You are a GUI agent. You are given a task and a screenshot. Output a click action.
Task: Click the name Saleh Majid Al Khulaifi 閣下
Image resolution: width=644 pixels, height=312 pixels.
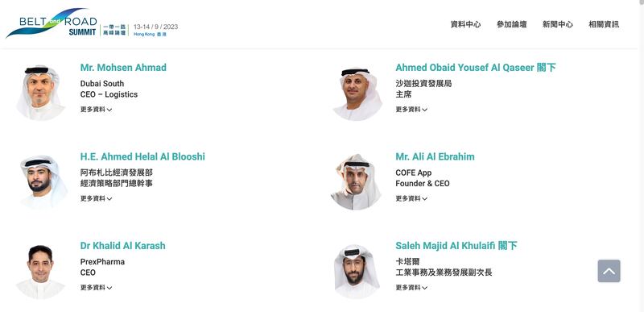coord(456,246)
